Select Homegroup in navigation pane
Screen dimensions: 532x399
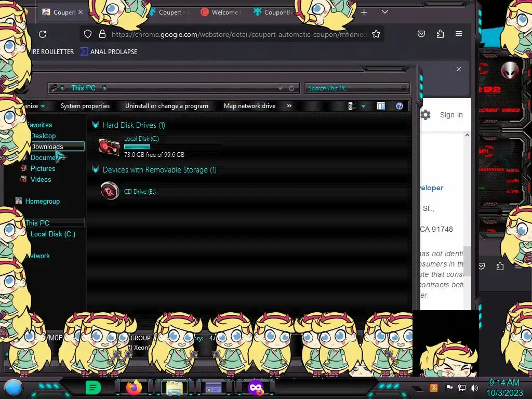(43, 201)
